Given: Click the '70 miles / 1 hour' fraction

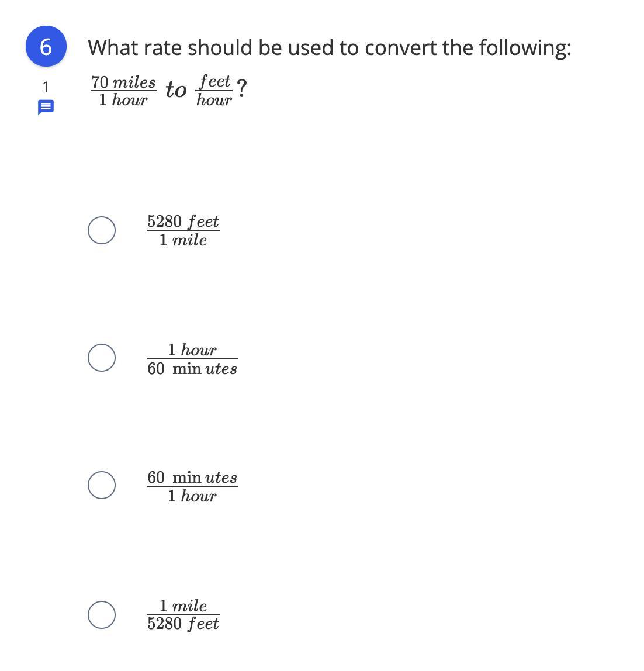Looking at the screenshot, I should (x=123, y=90).
